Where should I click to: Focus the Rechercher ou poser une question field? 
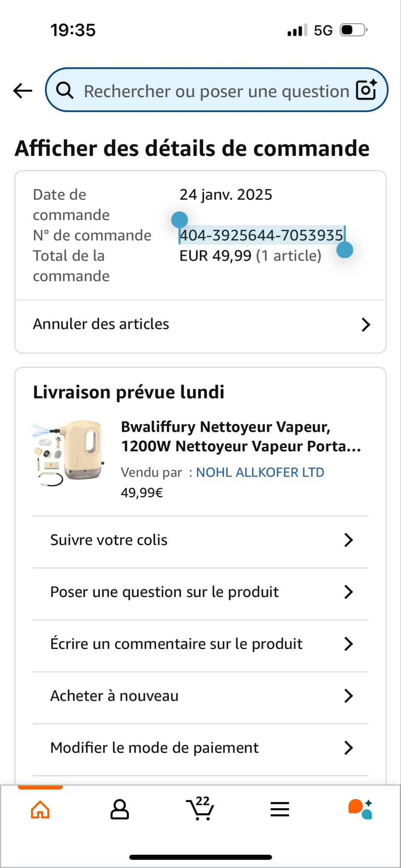tap(216, 91)
